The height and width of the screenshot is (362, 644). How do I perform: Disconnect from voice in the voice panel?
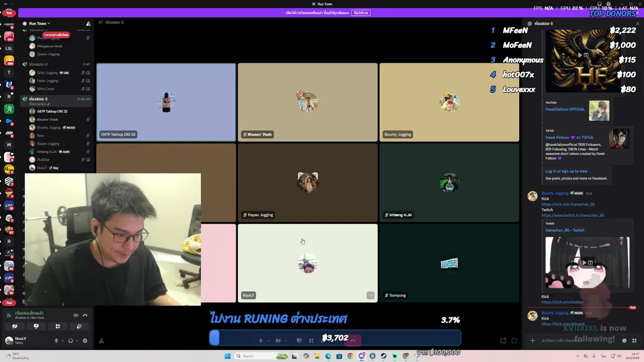pos(85,315)
